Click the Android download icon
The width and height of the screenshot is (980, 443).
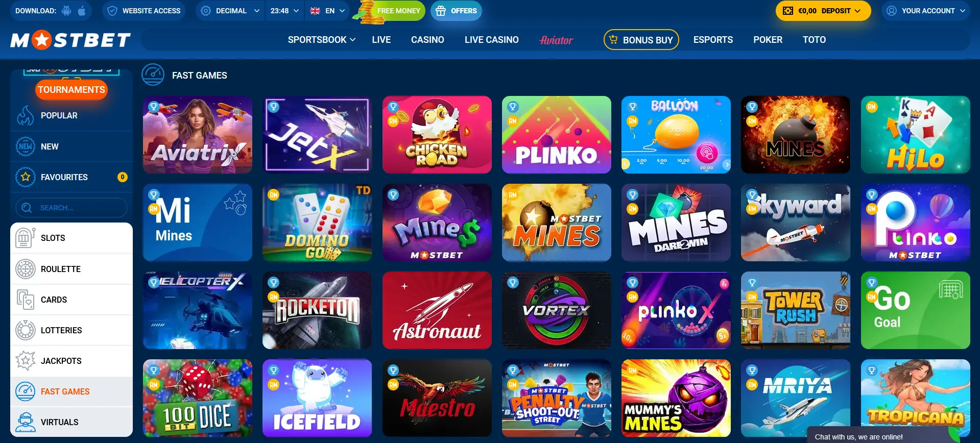[66, 11]
